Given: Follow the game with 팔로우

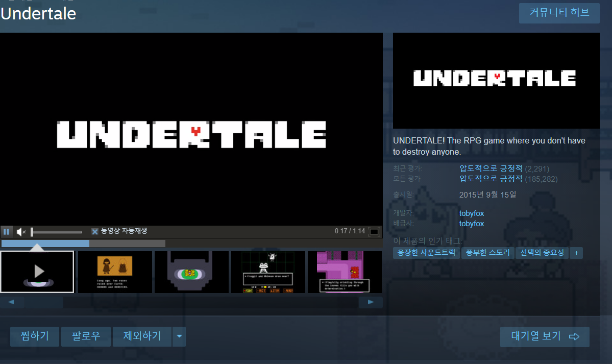Looking at the screenshot, I should click(86, 336).
